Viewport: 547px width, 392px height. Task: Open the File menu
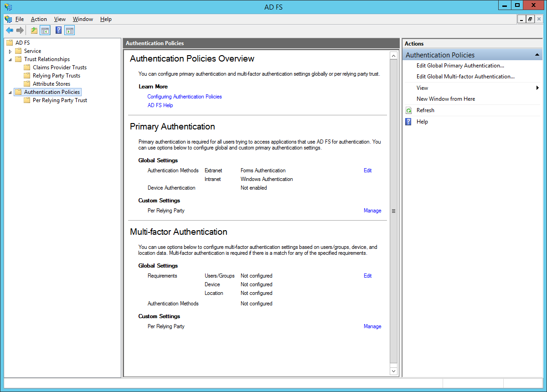(20, 19)
